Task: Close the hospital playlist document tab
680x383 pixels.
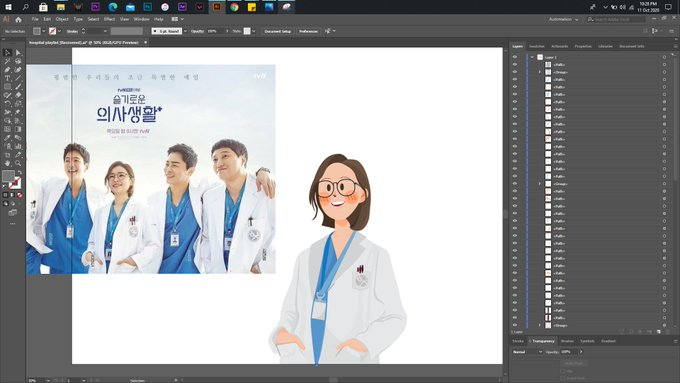Action: point(146,43)
